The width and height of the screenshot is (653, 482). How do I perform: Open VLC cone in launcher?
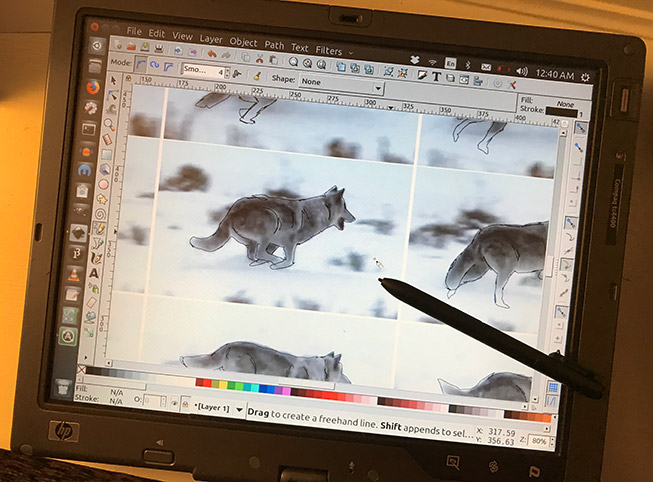(x=74, y=274)
